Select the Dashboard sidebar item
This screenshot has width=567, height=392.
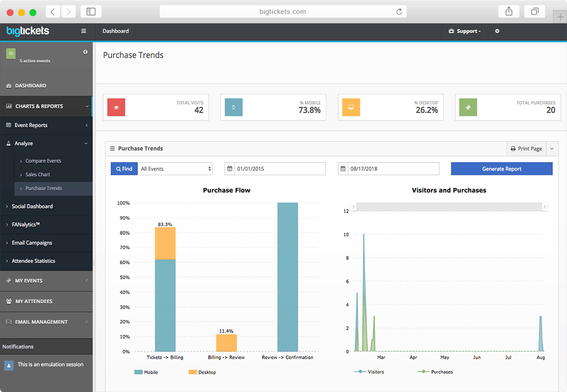pos(31,86)
